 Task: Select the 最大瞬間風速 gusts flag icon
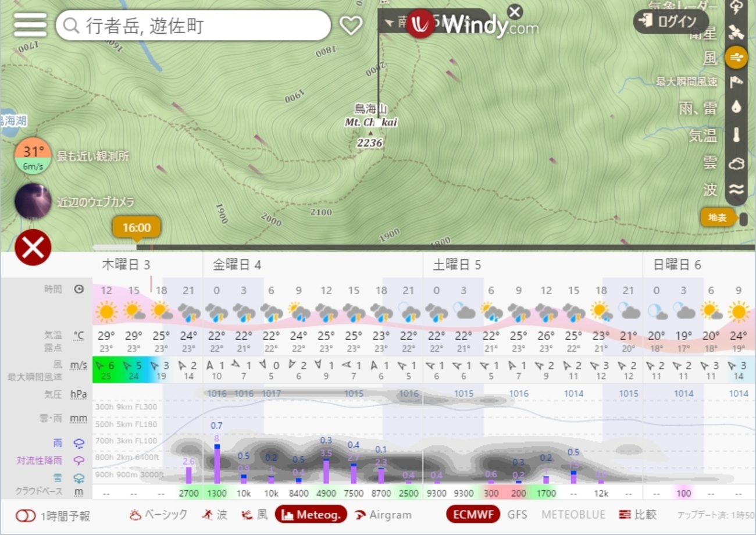[736, 82]
